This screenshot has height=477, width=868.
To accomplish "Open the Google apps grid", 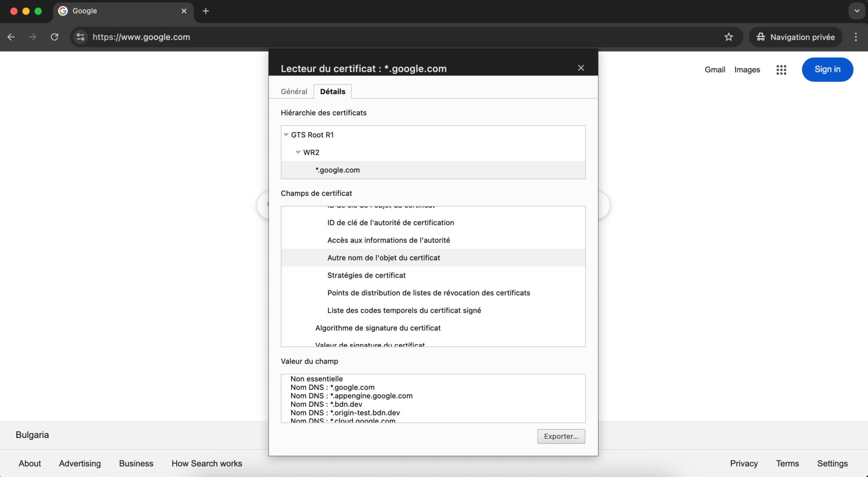I will (782, 70).
